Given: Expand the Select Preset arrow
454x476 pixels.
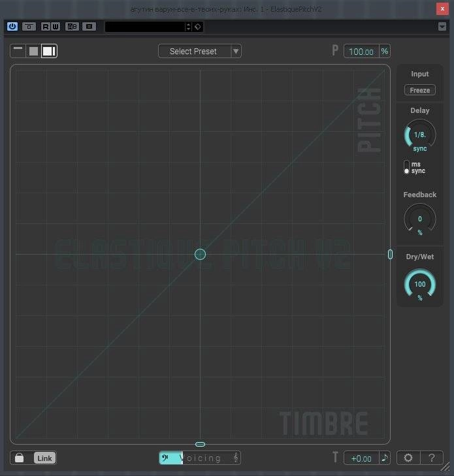Looking at the screenshot, I should [x=236, y=52].
